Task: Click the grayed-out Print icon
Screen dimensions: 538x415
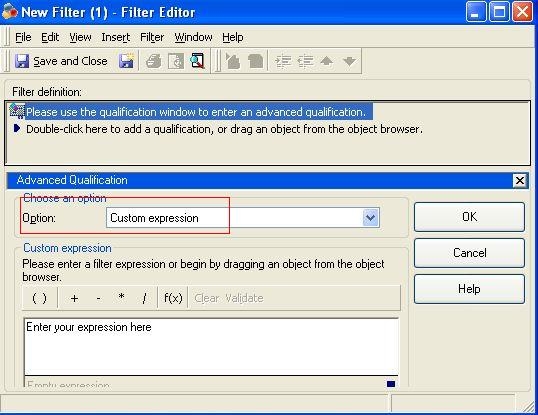Action: click(x=153, y=61)
